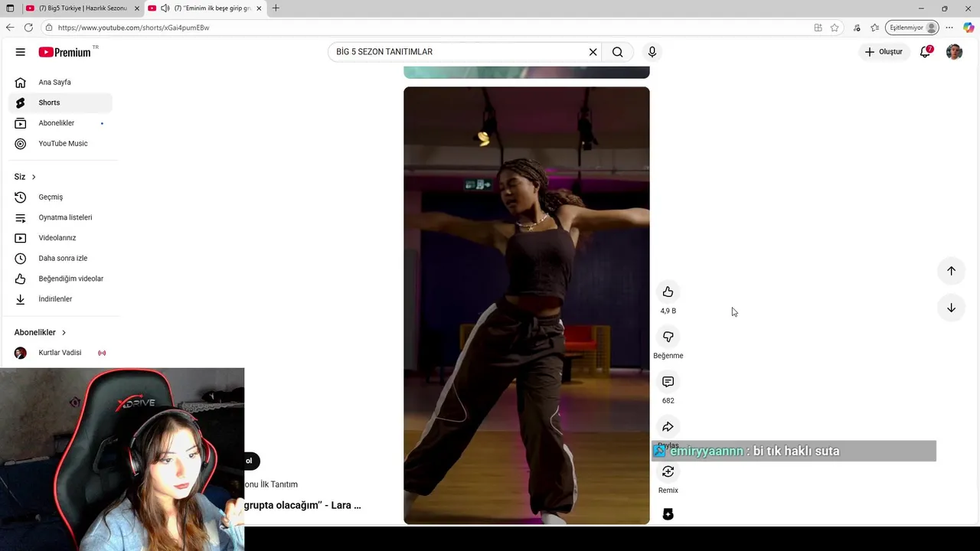Open Eşitlenmiyor profile button
Viewport: 980px width, 551px height.
coord(912,28)
